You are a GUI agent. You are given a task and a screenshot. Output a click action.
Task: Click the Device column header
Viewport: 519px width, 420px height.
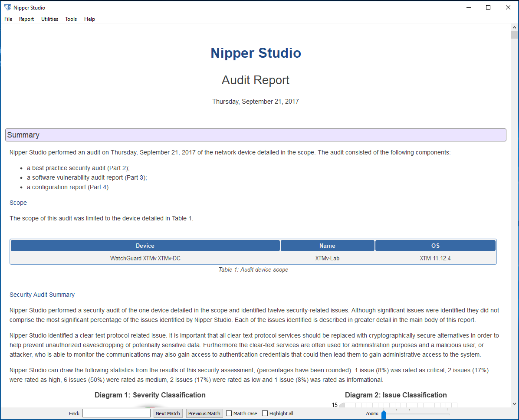pos(145,246)
